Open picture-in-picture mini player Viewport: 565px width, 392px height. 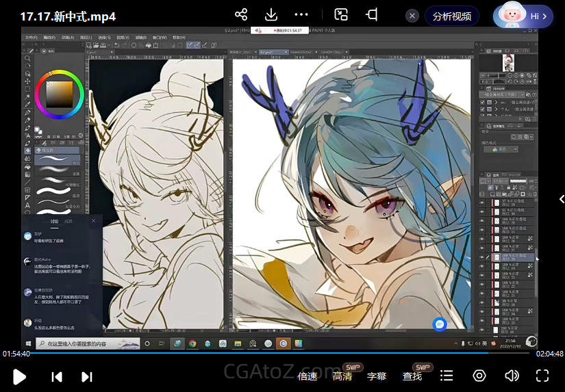[x=341, y=15]
